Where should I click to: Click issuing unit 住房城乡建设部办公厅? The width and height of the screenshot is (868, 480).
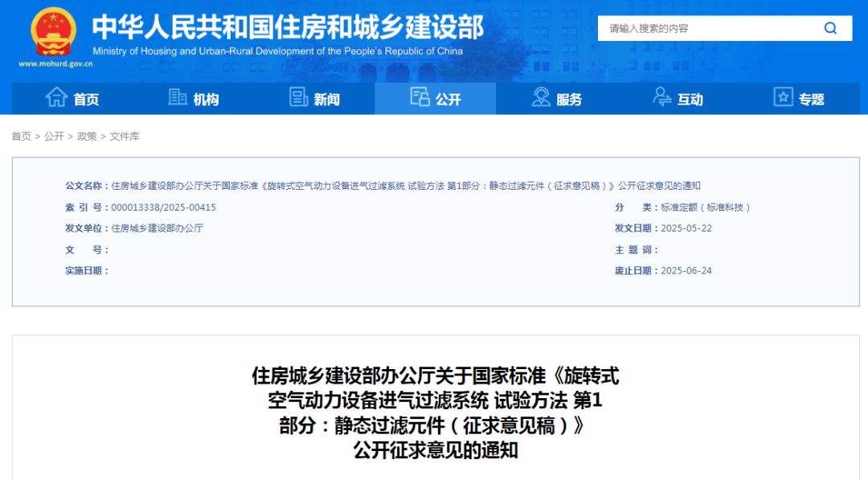pos(158,228)
